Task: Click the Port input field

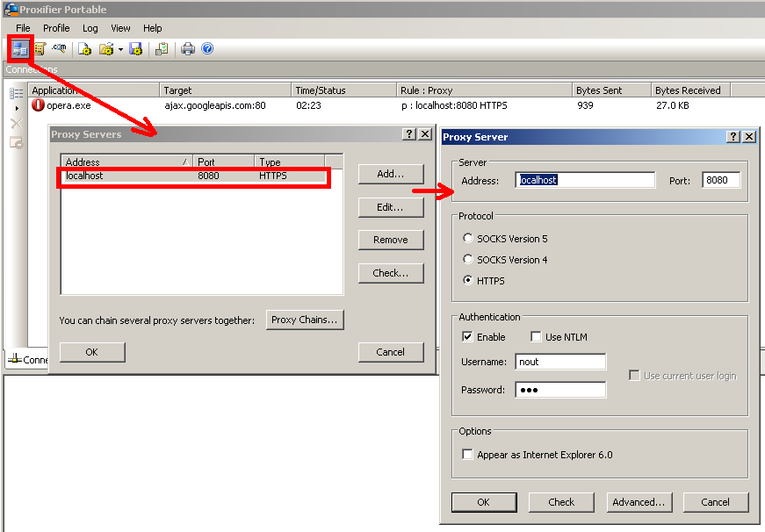Action: [x=721, y=180]
